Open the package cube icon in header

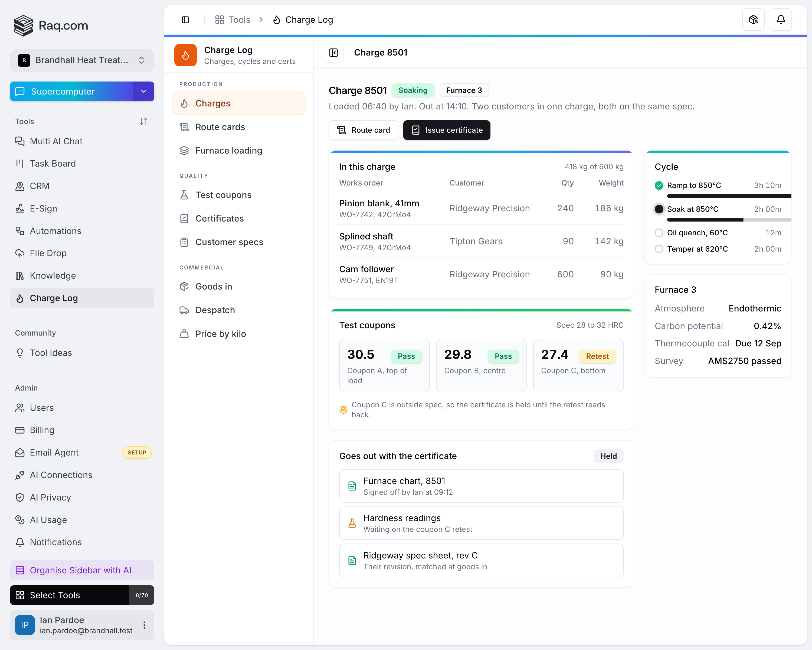point(753,19)
